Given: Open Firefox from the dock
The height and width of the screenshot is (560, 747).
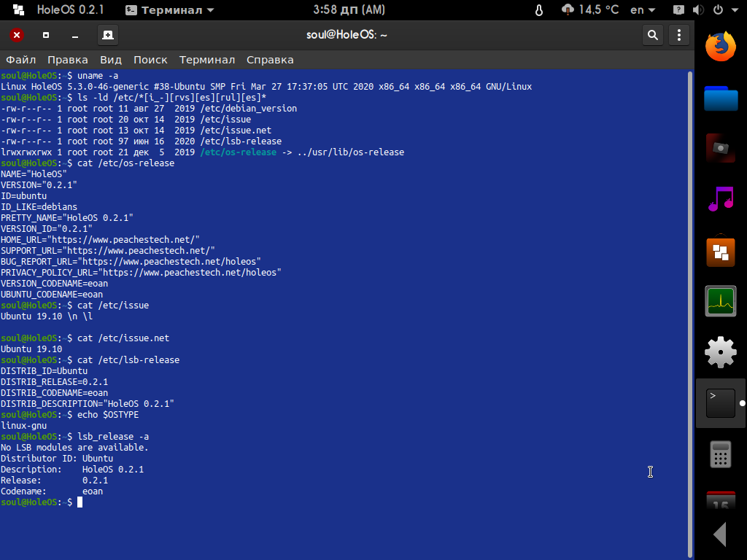Looking at the screenshot, I should pos(720,47).
